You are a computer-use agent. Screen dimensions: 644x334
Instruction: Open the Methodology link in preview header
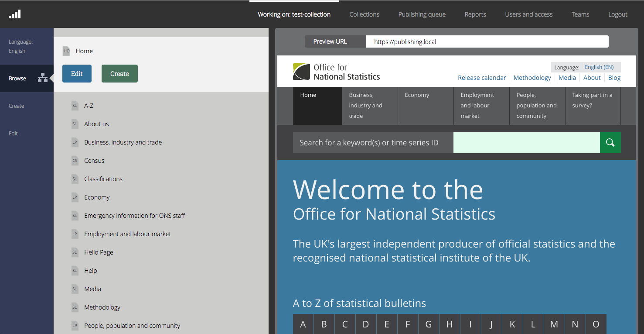[532, 78]
